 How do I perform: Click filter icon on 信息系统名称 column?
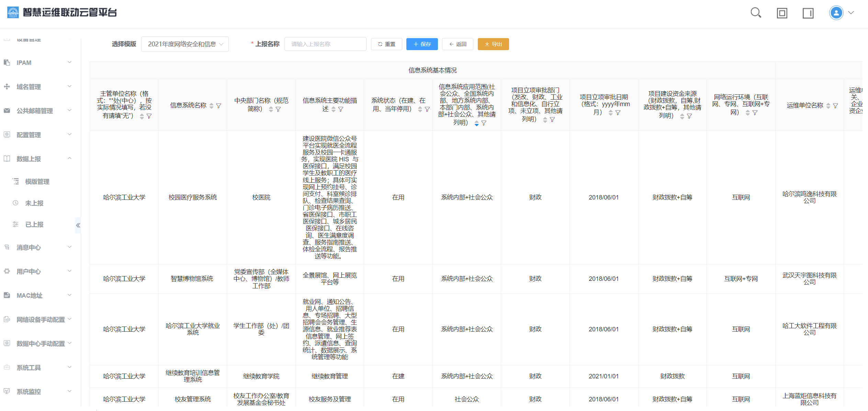pyautogui.click(x=219, y=106)
